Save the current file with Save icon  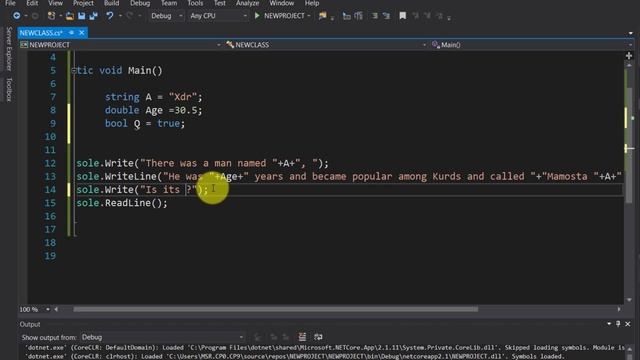pyautogui.click(x=82, y=16)
